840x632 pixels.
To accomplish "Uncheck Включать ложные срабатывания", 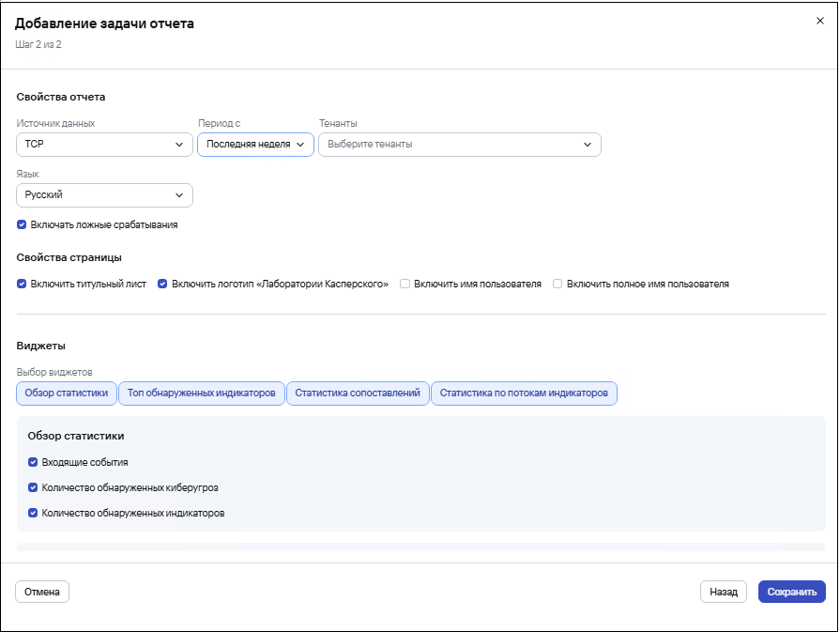I will [22, 224].
